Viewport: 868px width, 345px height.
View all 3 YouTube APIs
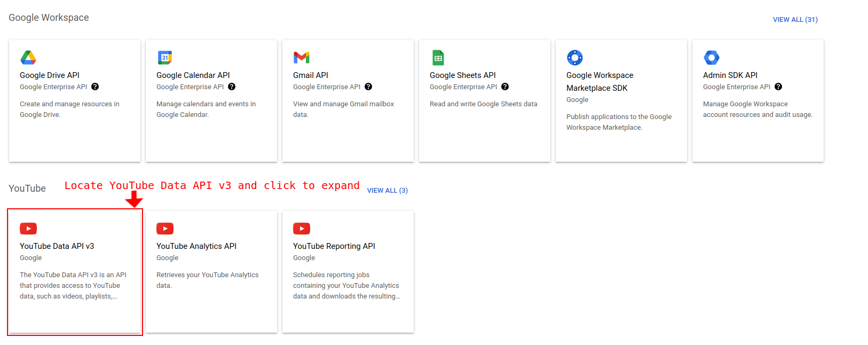(x=387, y=191)
